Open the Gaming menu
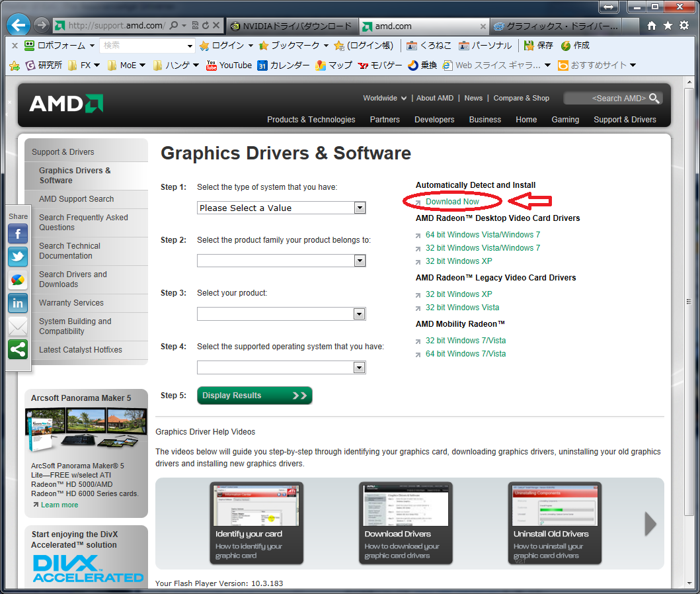Image resolution: width=700 pixels, height=594 pixels. pyautogui.click(x=565, y=120)
